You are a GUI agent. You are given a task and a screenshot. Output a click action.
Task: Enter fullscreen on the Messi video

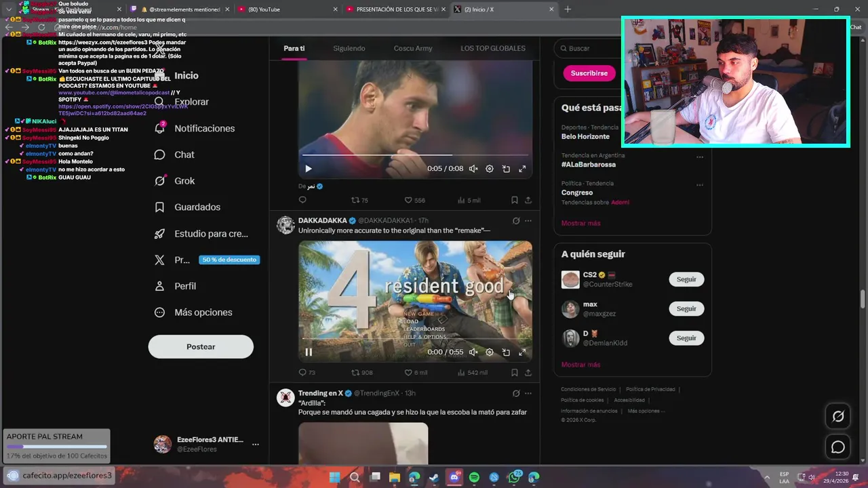point(522,169)
